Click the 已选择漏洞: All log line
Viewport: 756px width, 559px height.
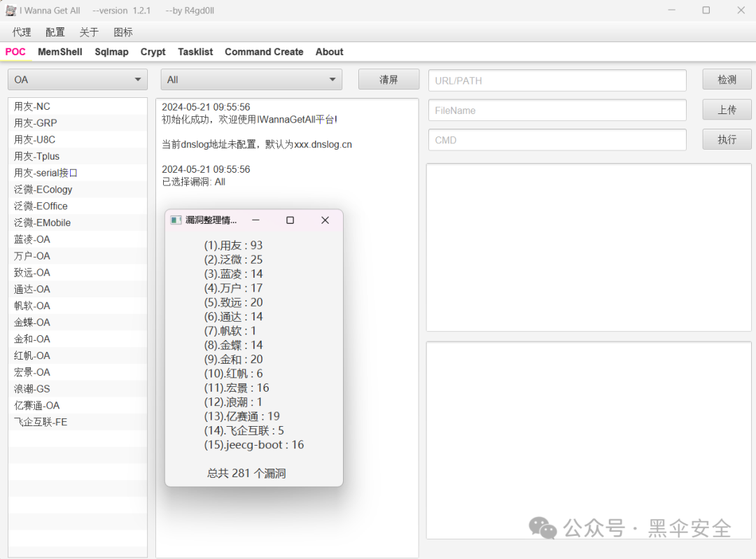(193, 182)
